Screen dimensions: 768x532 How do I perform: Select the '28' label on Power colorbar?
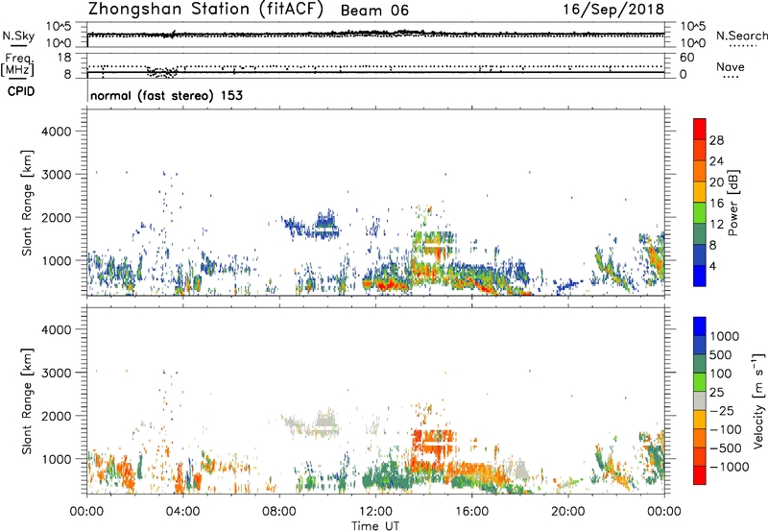click(x=716, y=140)
